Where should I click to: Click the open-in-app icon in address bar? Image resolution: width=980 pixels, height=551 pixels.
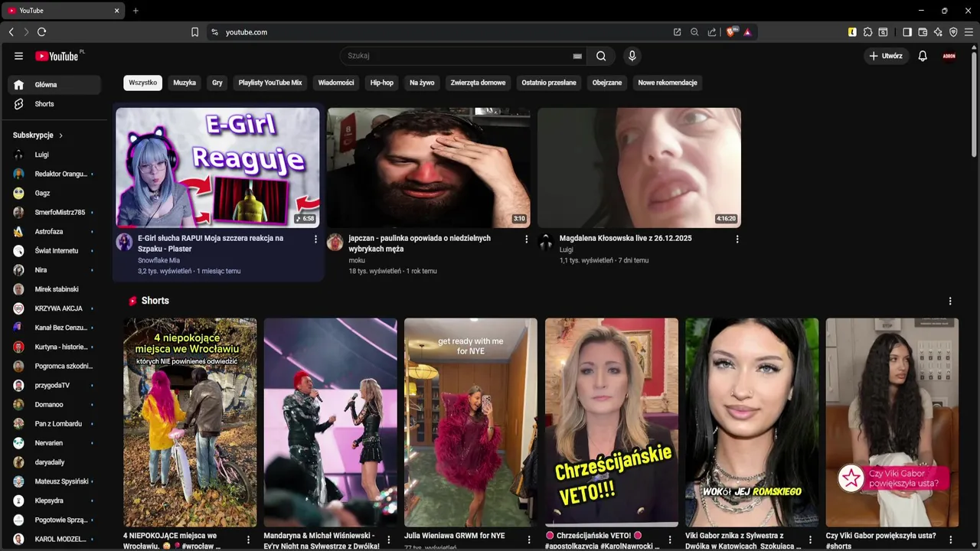tap(677, 32)
